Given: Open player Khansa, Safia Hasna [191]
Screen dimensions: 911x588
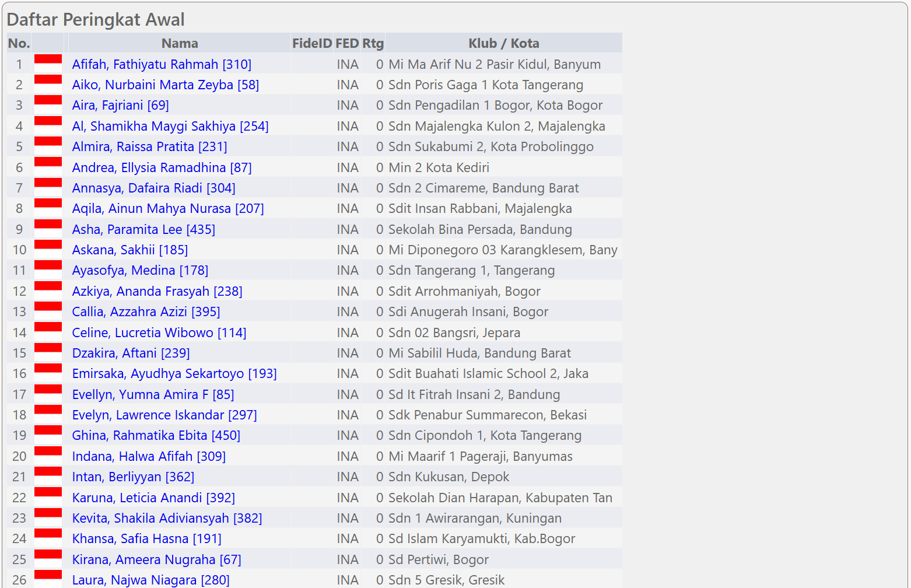Looking at the screenshot, I should (146, 538).
